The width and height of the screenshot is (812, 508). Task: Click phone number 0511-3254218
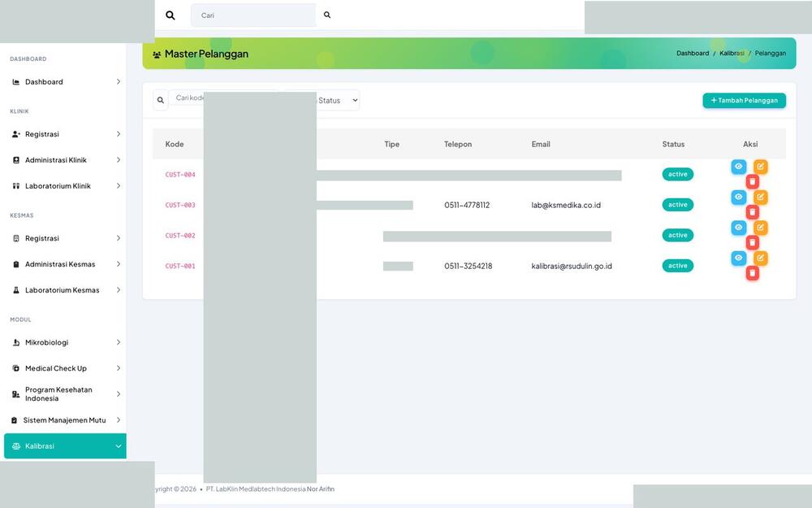469,266
